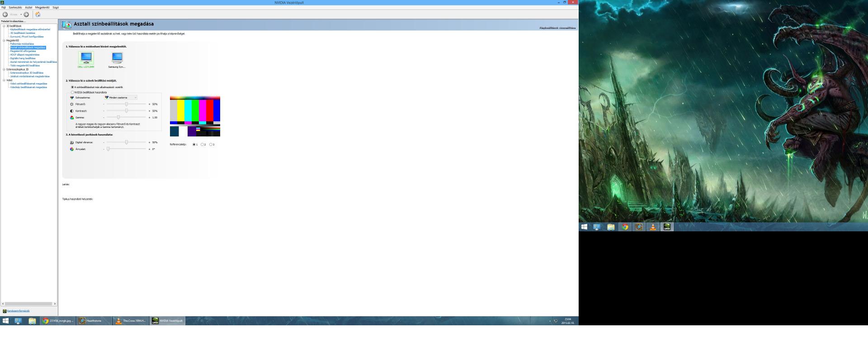Viewport: 868px width, 347px height.
Task: Click the forward navigation arrow button
Action: (26, 14)
